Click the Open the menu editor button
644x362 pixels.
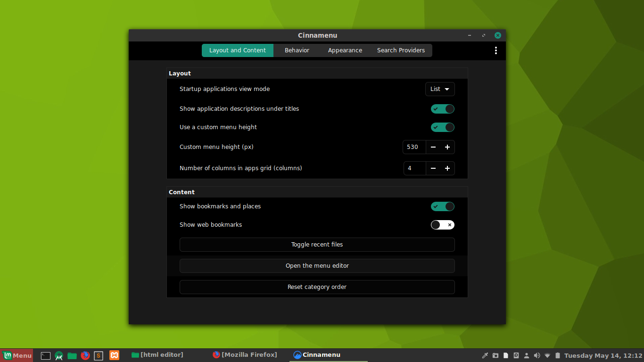click(x=317, y=265)
